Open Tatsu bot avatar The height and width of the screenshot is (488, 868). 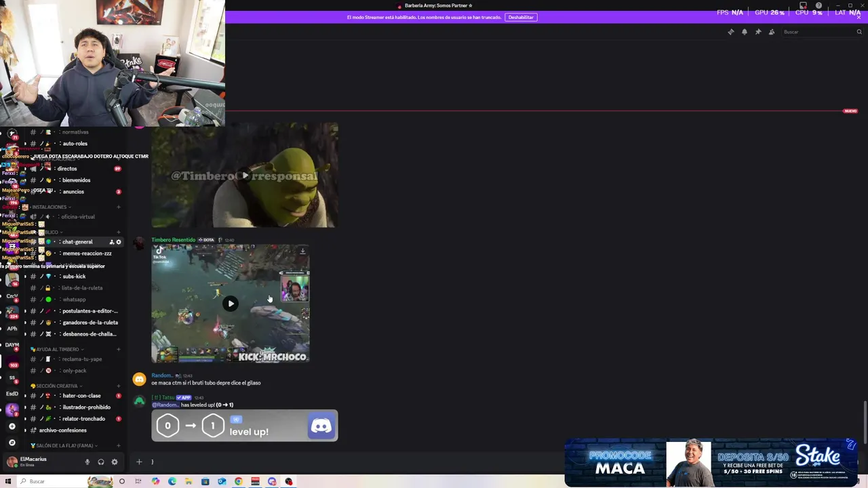139,401
